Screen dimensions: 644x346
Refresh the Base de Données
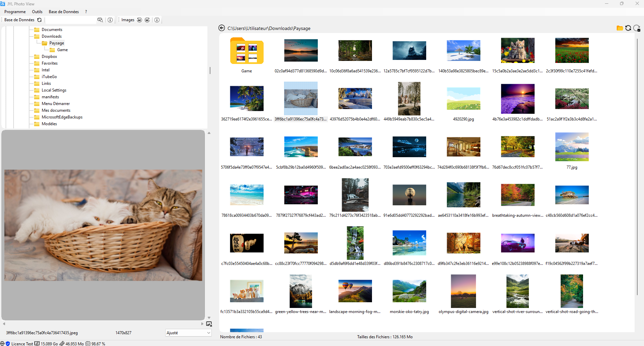coord(39,20)
